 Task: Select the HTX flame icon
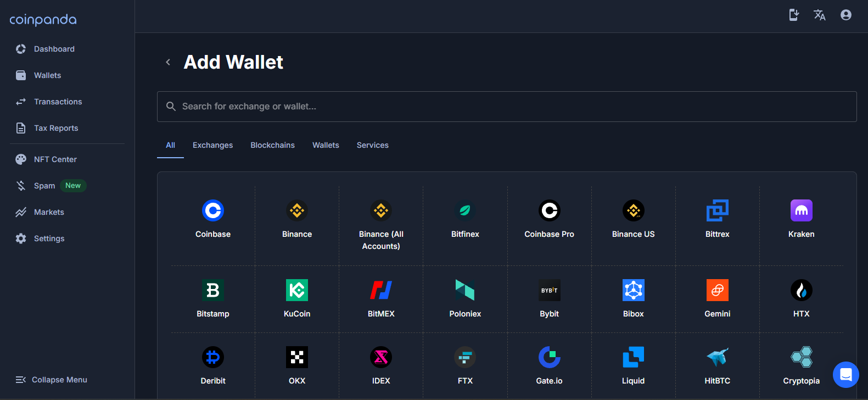click(802, 290)
